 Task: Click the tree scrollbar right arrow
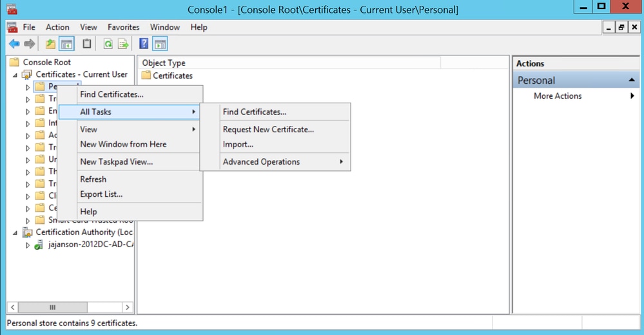pyautogui.click(x=128, y=307)
